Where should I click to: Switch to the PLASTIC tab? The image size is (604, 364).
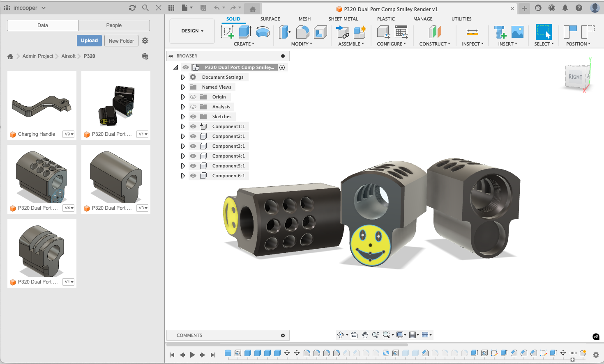click(386, 19)
